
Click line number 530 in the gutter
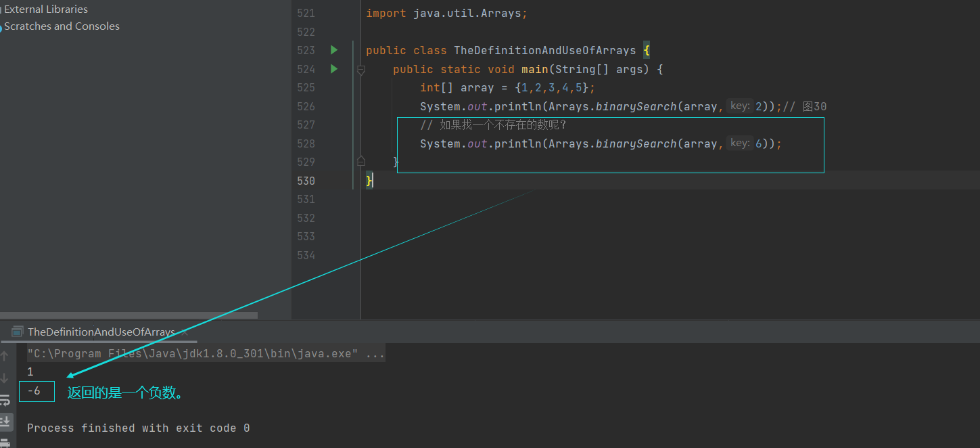pyautogui.click(x=306, y=181)
